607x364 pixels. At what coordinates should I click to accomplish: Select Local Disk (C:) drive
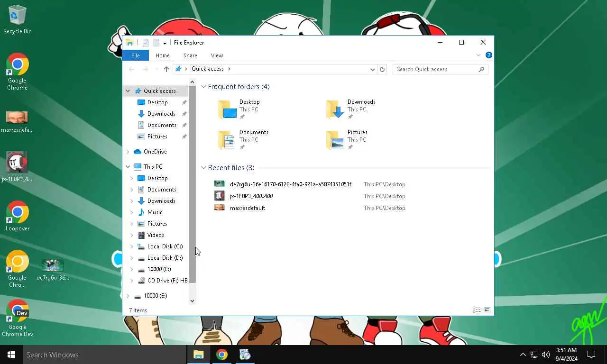165,246
